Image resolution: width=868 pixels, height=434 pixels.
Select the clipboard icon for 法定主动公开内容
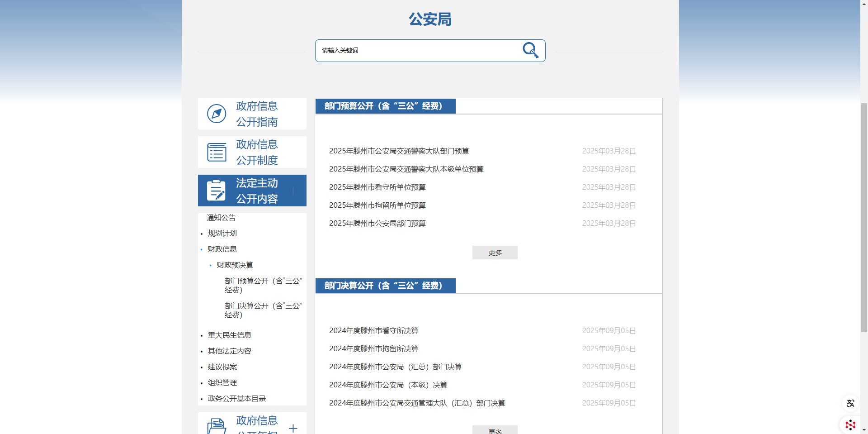point(216,190)
